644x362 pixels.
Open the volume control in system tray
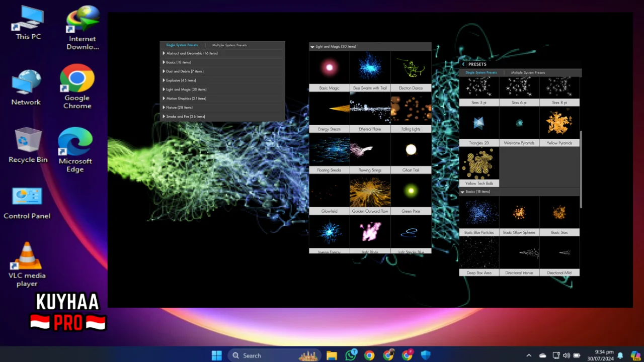pyautogui.click(x=567, y=355)
